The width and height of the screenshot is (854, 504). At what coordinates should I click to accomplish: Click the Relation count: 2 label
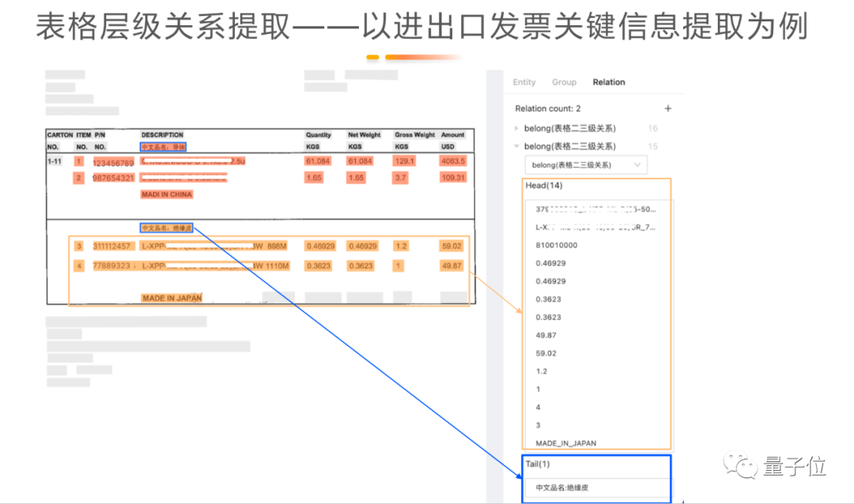pyautogui.click(x=548, y=109)
